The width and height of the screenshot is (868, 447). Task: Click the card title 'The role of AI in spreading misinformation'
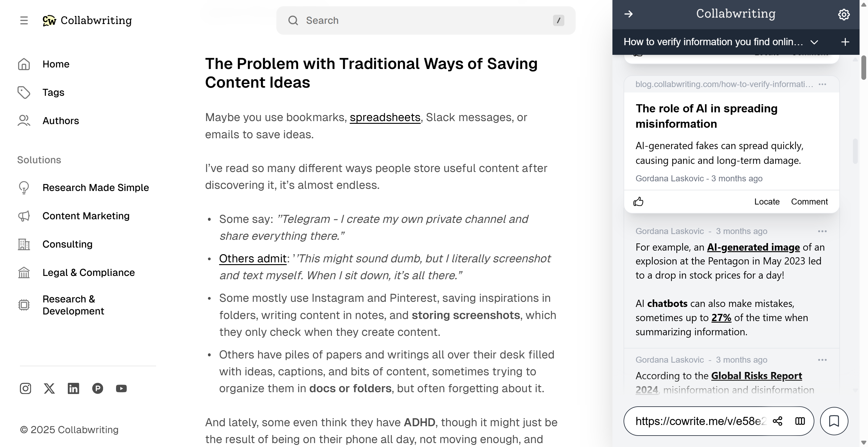[x=706, y=116]
